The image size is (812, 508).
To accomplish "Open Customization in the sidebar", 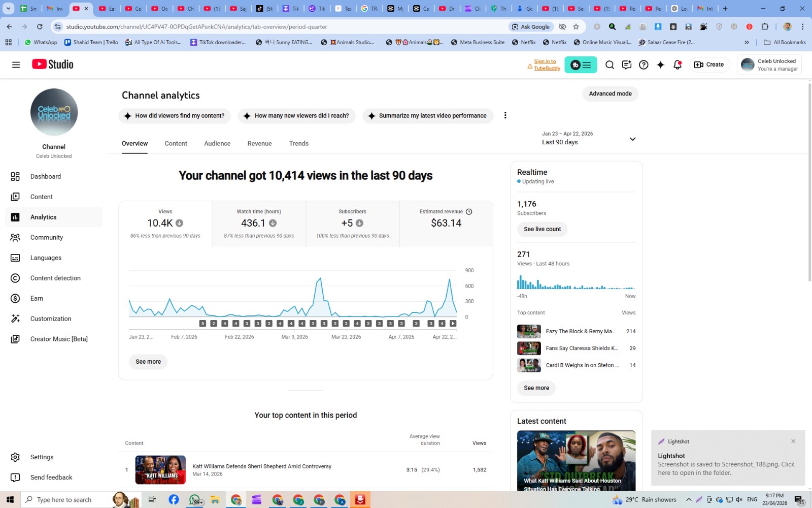I will tap(54, 319).
